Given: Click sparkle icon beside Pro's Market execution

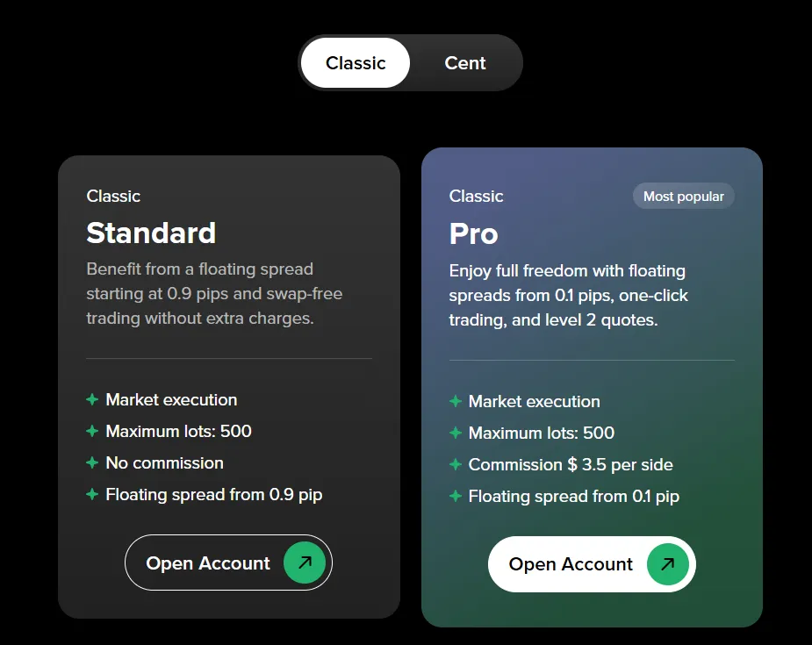Looking at the screenshot, I should [455, 401].
